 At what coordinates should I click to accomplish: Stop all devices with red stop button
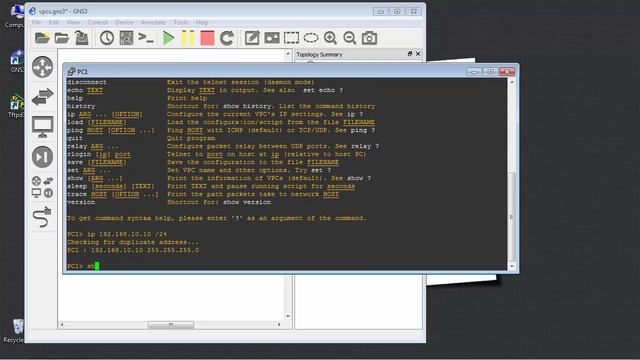click(207, 38)
